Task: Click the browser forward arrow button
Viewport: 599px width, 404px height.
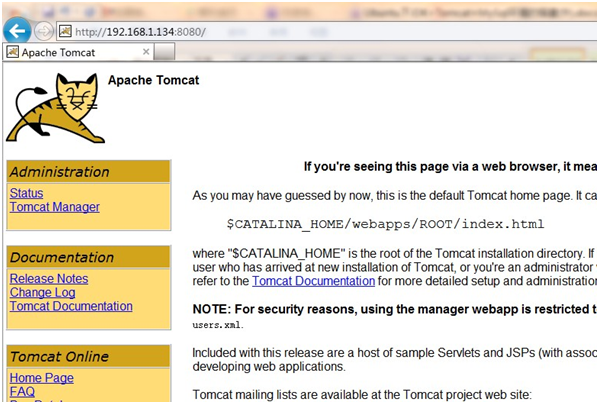Action: [44, 31]
